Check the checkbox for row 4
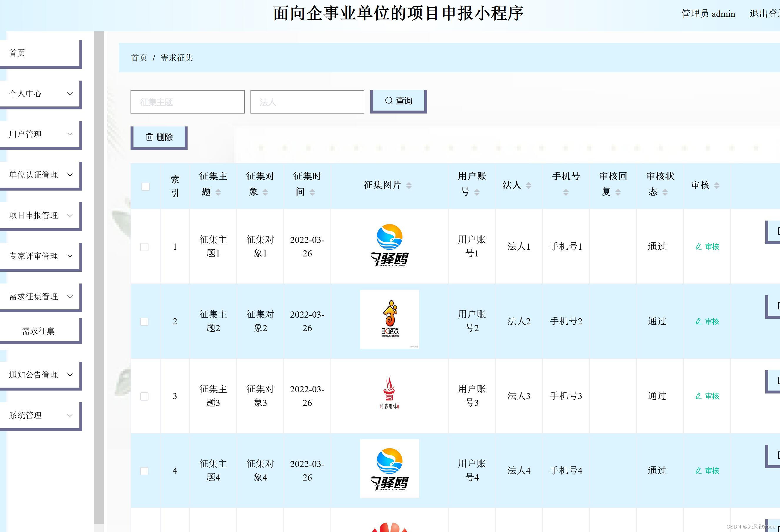This screenshot has height=532, width=780. pyautogui.click(x=144, y=471)
